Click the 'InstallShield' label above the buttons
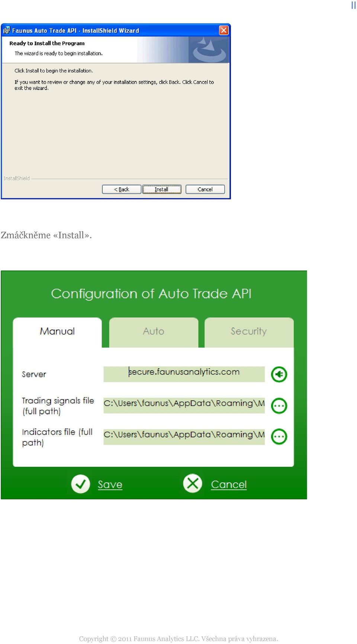This screenshot has width=357, height=644. tap(17, 178)
